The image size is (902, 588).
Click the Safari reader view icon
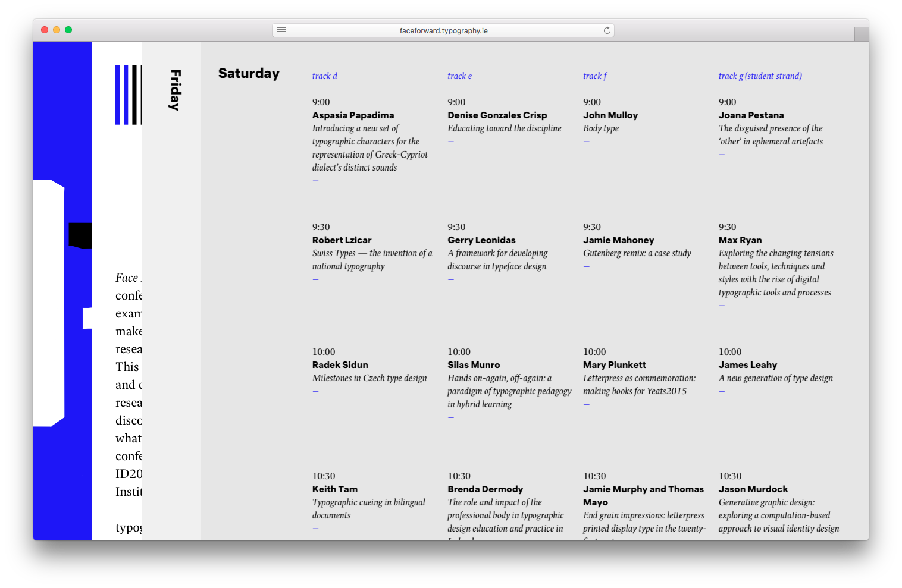[281, 30]
